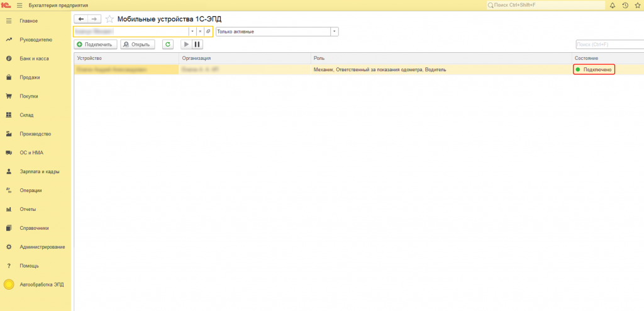Click the Зарплата и кадры person icon
Screen dimensions: 644x311
tap(9, 171)
